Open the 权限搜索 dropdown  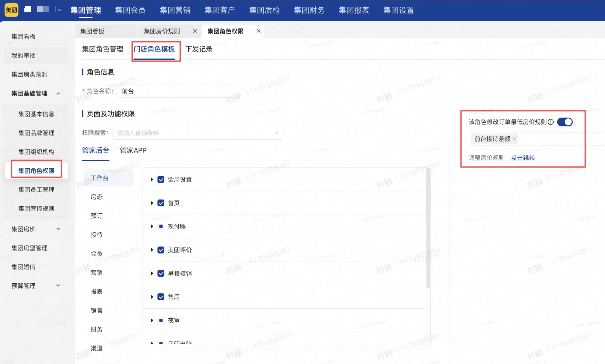pyautogui.click(x=198, y=133)
